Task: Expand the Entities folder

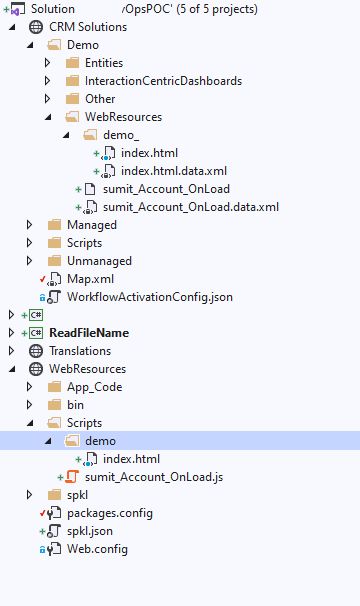Action: [48, 63]
